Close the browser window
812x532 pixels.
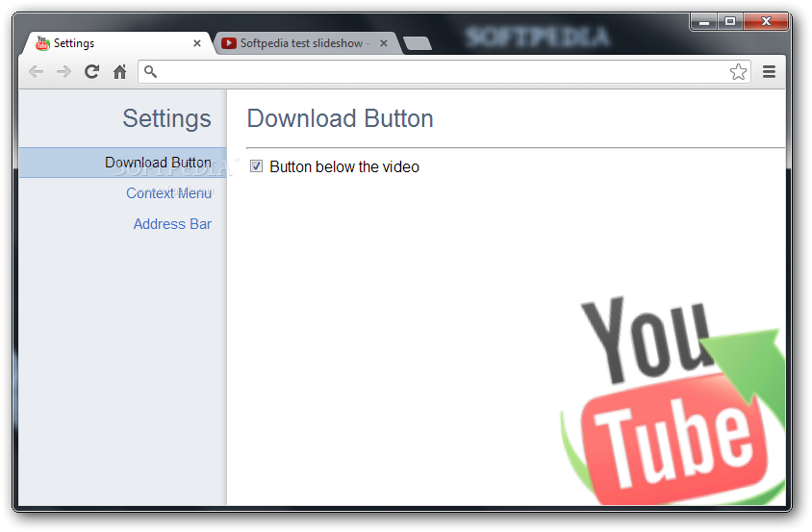coord(766,22)
